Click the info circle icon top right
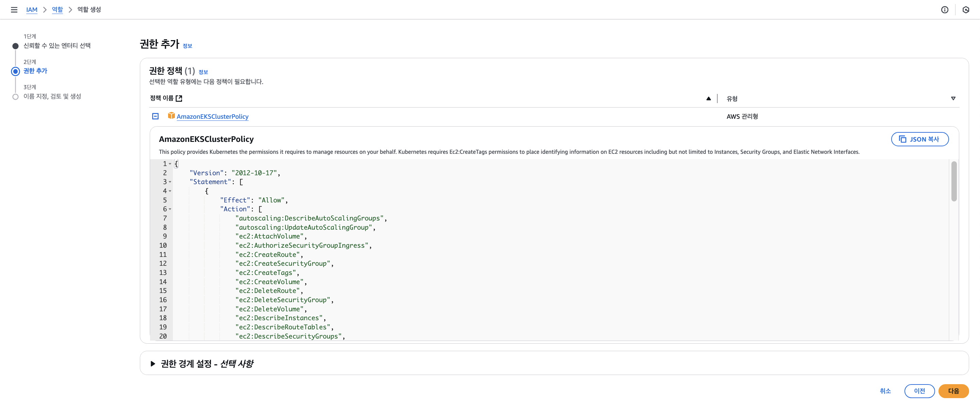The image size is (980, 409). coord(944,10)
